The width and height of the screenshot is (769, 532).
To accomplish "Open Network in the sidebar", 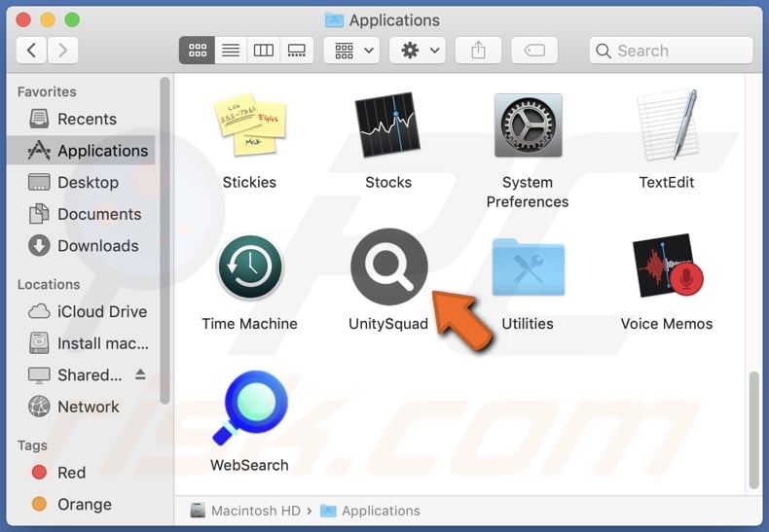I will pyautogui.click(x=81, y=407).
